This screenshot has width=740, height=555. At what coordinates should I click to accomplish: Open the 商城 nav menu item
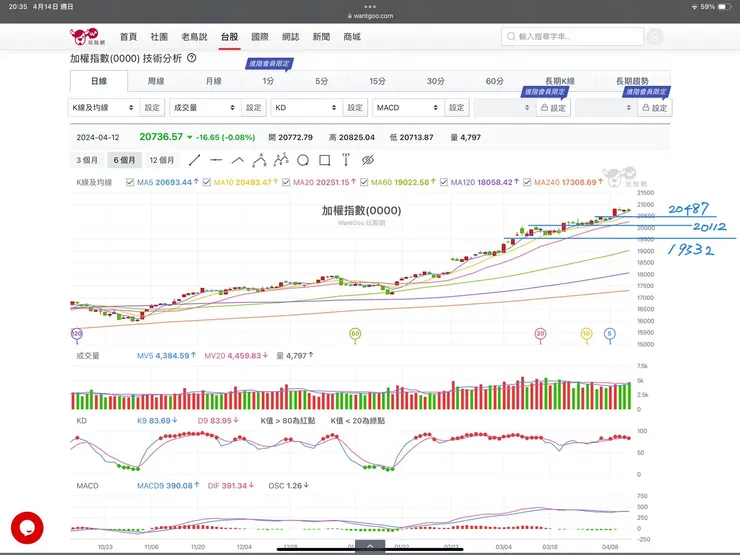352,37
